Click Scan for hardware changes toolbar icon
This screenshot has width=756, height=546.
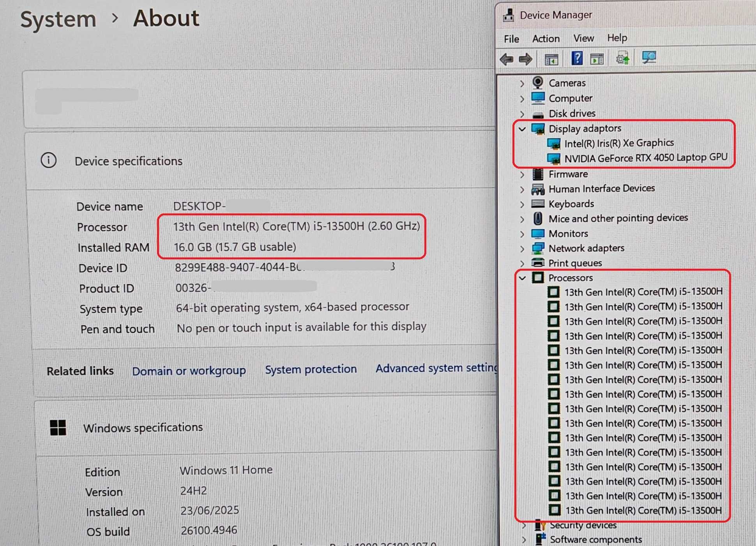click(648, 58)
